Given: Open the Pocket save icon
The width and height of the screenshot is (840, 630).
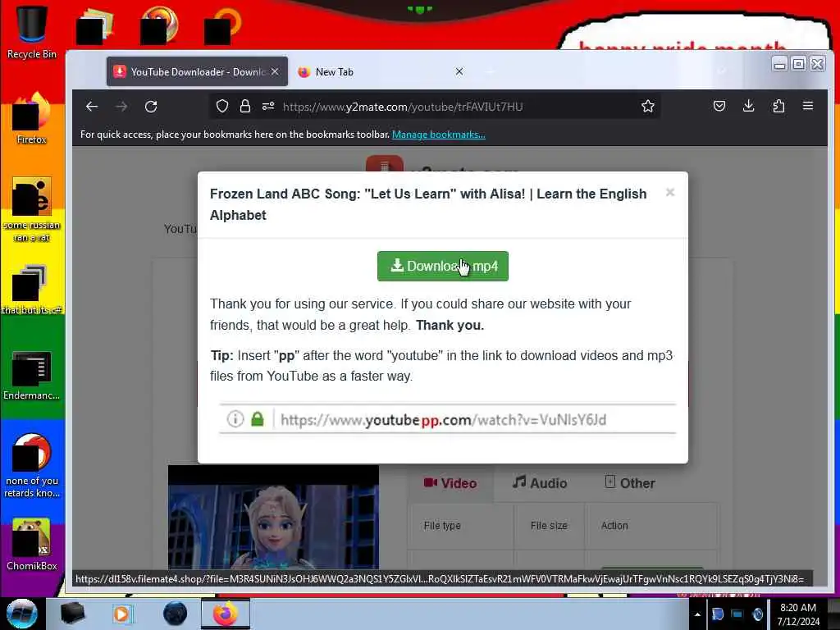Looking at the screenshot, I should 719,106.
